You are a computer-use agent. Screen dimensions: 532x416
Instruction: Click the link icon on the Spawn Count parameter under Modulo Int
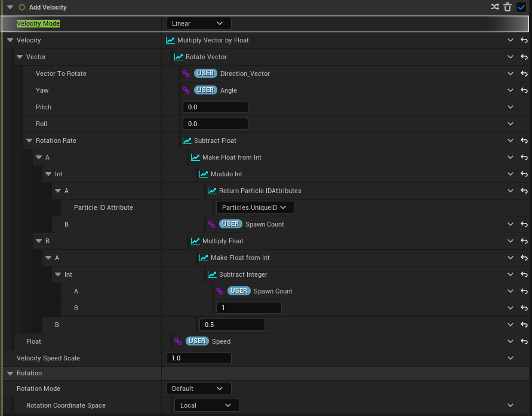[x=211, y=224]
